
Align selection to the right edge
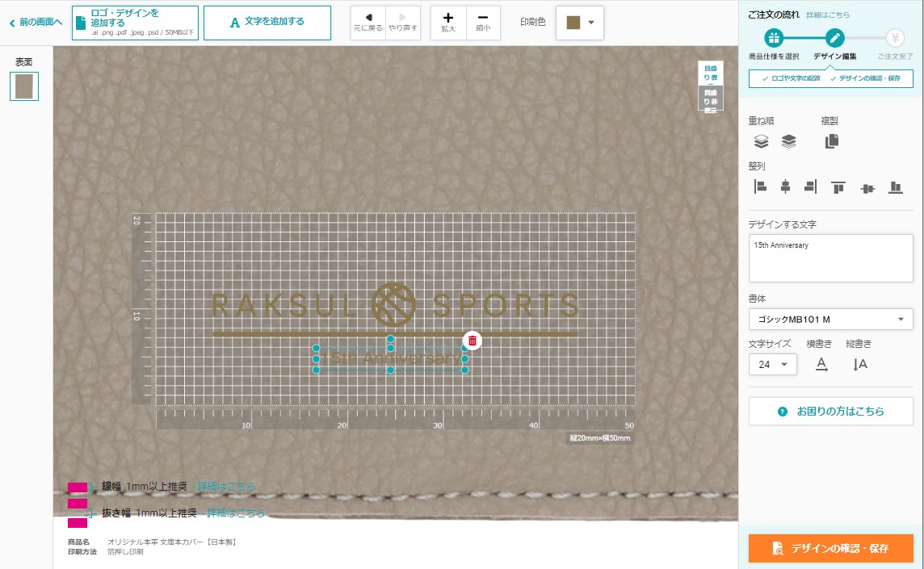point(811,187)
